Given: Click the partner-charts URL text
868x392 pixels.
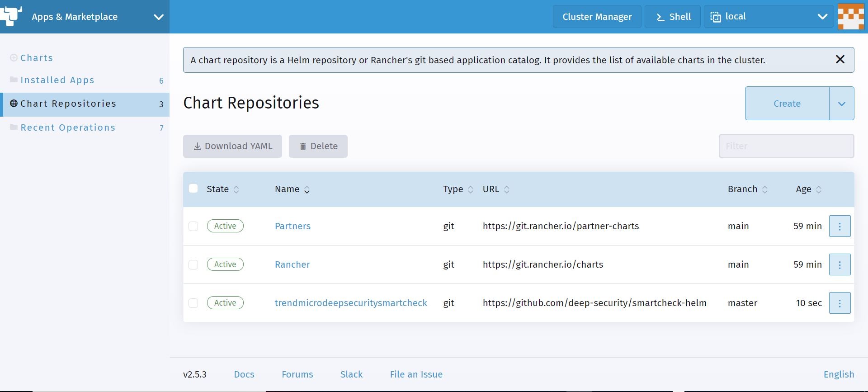Looking at the screenshot, I should tap(561, 226).
